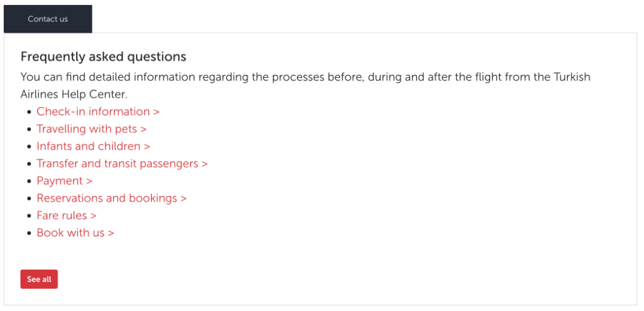Viewport: 644px width, 311px height.
Task: Click the Frequently asked questions heading
Action: click(x=103, y=57)
